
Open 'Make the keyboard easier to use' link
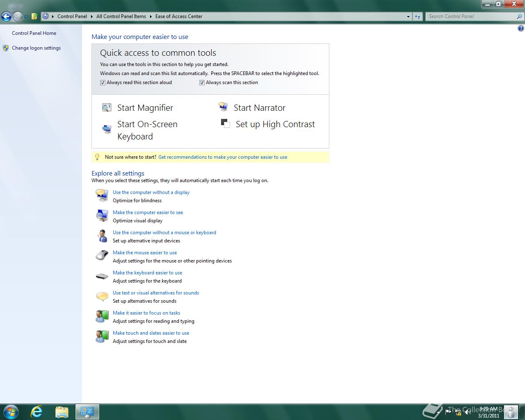coord(147,272)
